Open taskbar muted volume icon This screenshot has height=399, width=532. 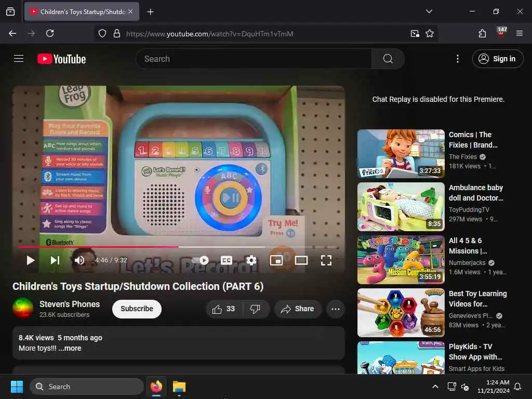(465, 387)
